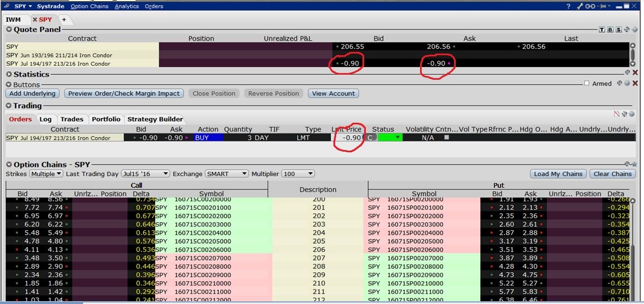Collapse the Trading section
Viewport: 644px width, 304px height.
[9, 106]
